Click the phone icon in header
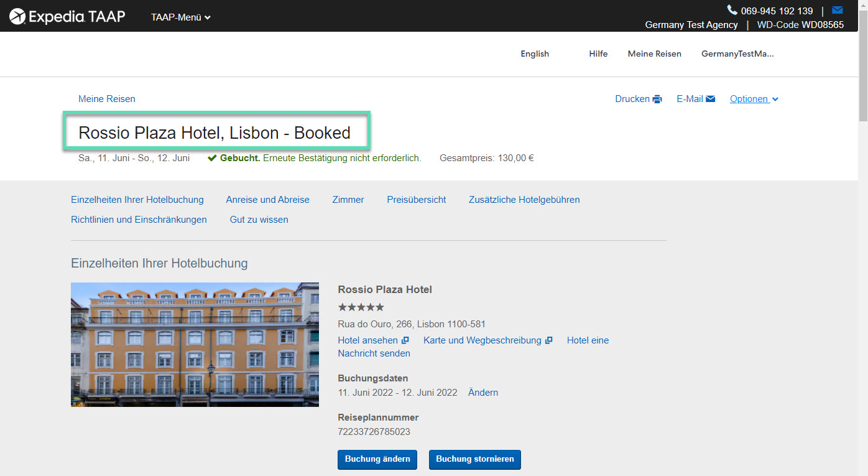Image resolution: width=868 pixels, height=476 pixels. (732, 10)
